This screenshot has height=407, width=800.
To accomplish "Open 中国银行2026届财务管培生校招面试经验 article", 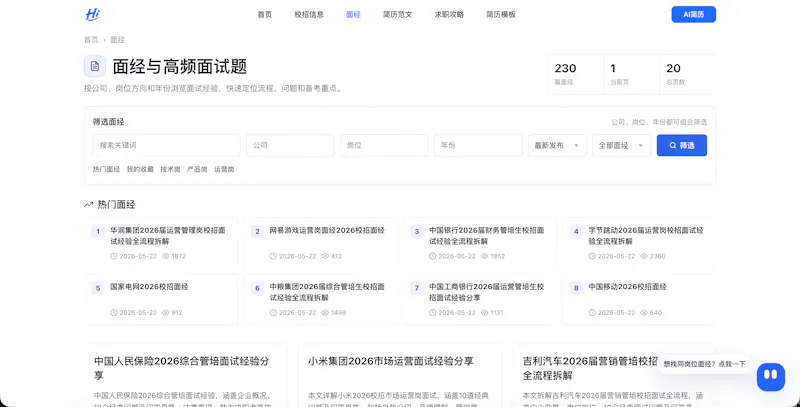I will [x=487, y=236].
